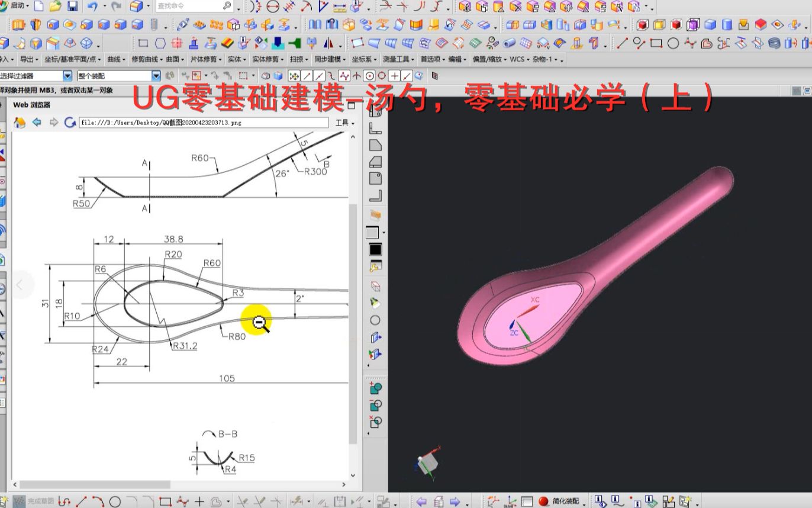This screenshot has width=812, height=508.
Task: Click the left purple arrow in bottom toolbar
Action: point(421,501)
